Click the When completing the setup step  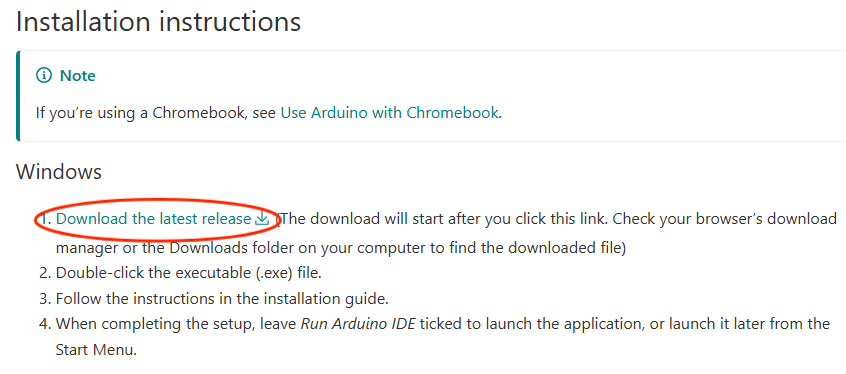click(443, 337)
